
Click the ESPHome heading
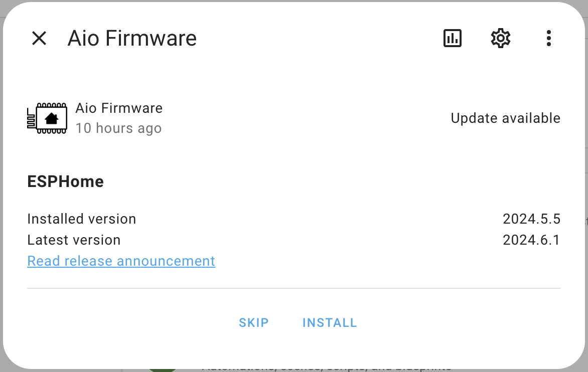(65, 181)
